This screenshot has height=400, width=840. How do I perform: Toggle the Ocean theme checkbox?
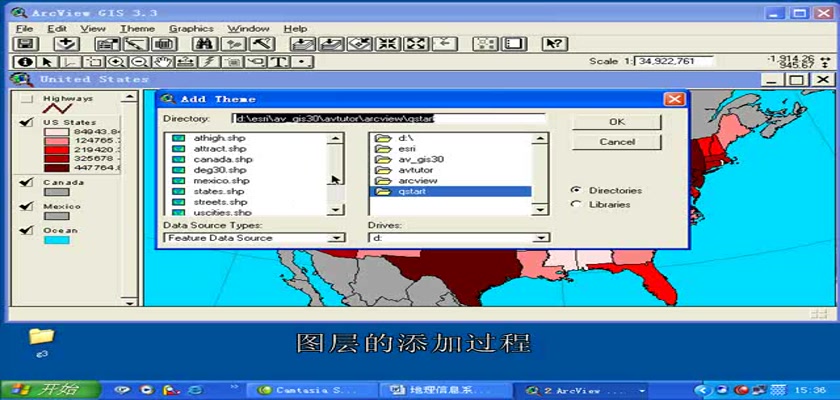[26, 231]
